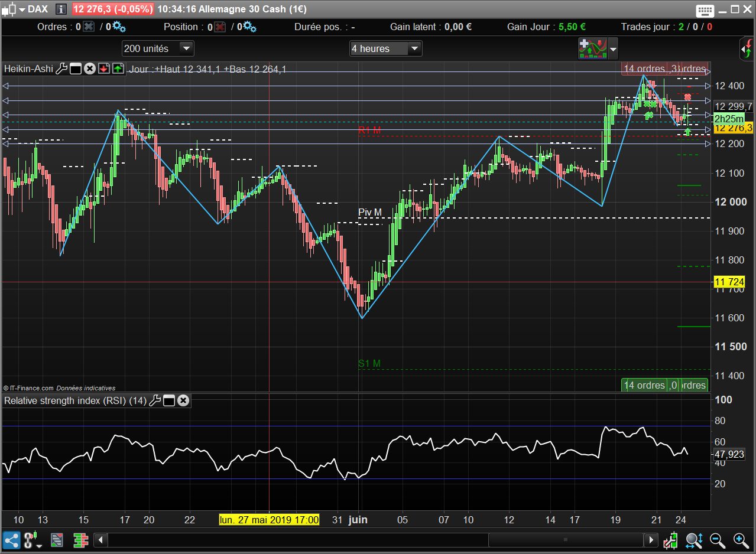Click the 'lun. 27 mai 2019 17:00' date label

tap(269, 520)
